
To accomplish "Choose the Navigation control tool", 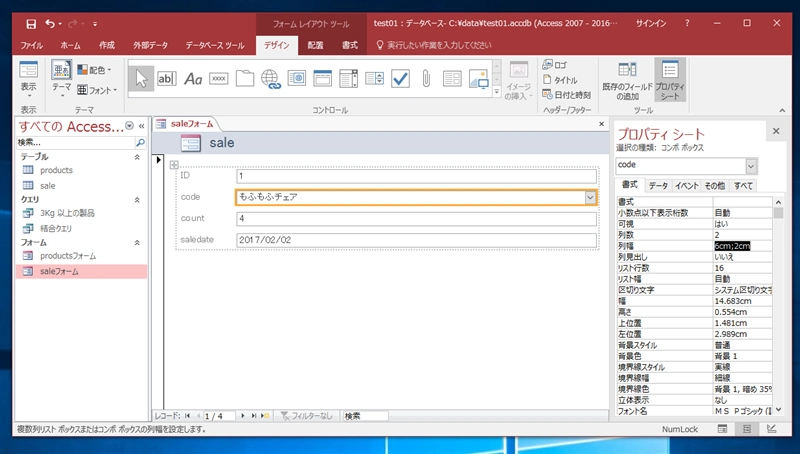I will click(x=322, y=79).
